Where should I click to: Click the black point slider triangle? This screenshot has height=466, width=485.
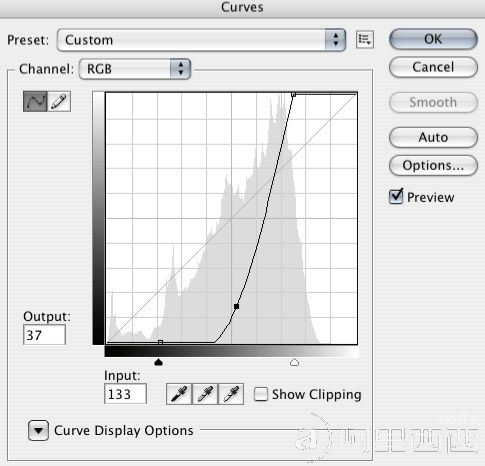tap(159, 362)
